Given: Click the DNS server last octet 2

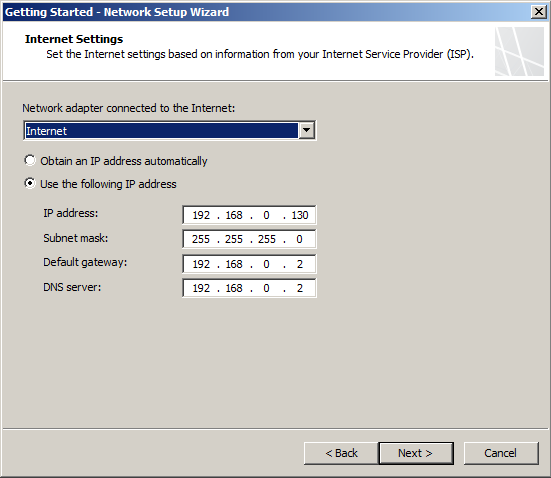Looking at the screenshot, I should coord(299,288).
